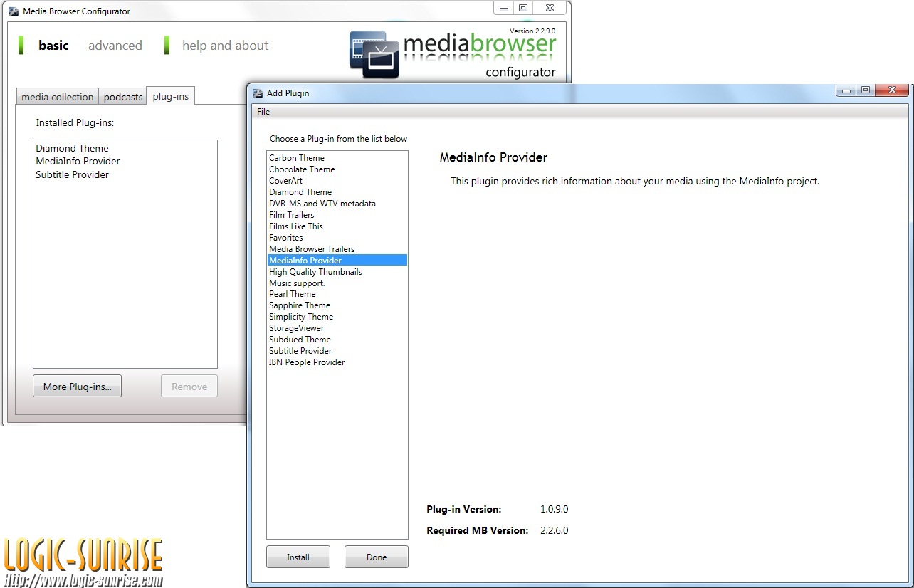Open File menu in Add Plugin
This screenshot has height=588, width=914.
tap(263, 112)
